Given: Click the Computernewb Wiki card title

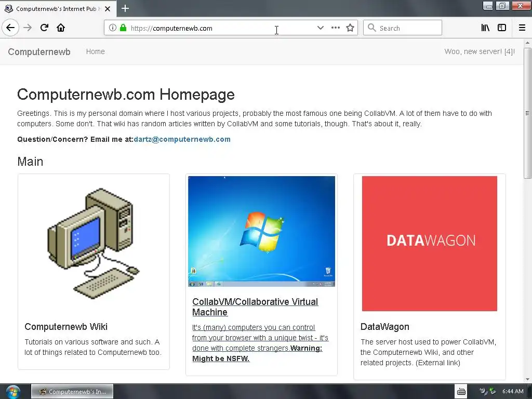Looking at the screenshot, I should 66,327.
